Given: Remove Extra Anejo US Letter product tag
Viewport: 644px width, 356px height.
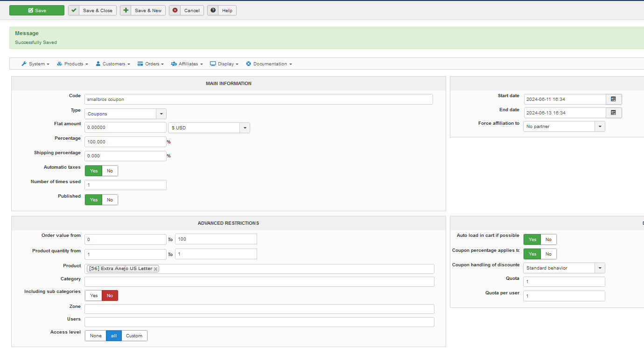Looking at the screenshot, I should [156, 269].
